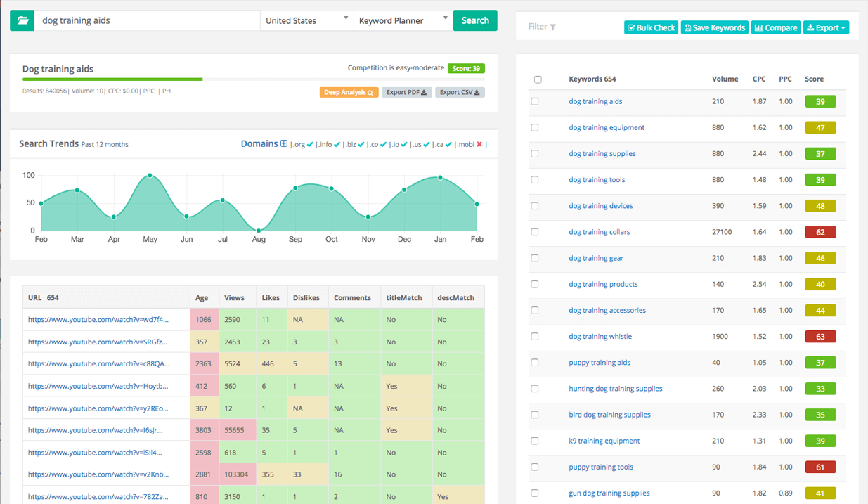The height and width of the screenshot is (504, 868).
Task: Click the May peak point on chart
Action: 150,175
